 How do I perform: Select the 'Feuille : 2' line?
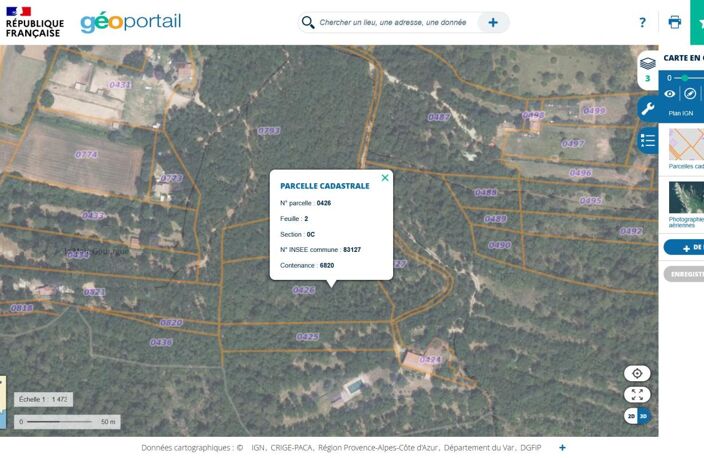(x=294, y=219)
